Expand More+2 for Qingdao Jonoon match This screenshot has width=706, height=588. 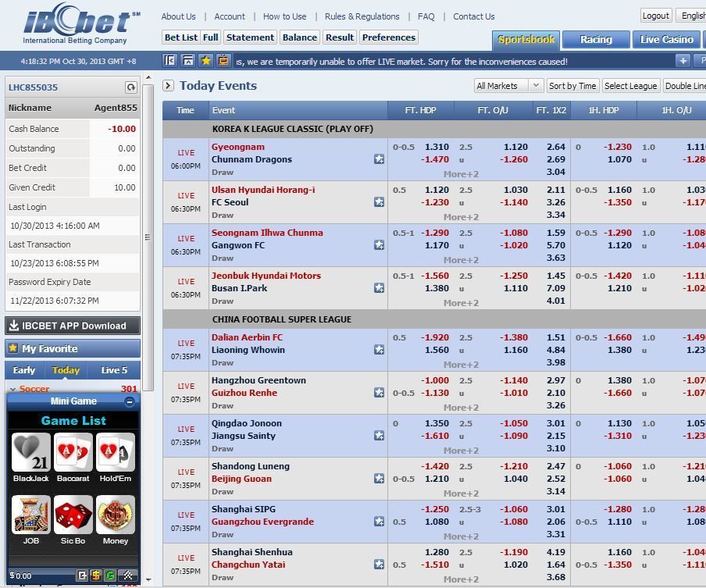point(461,451)
